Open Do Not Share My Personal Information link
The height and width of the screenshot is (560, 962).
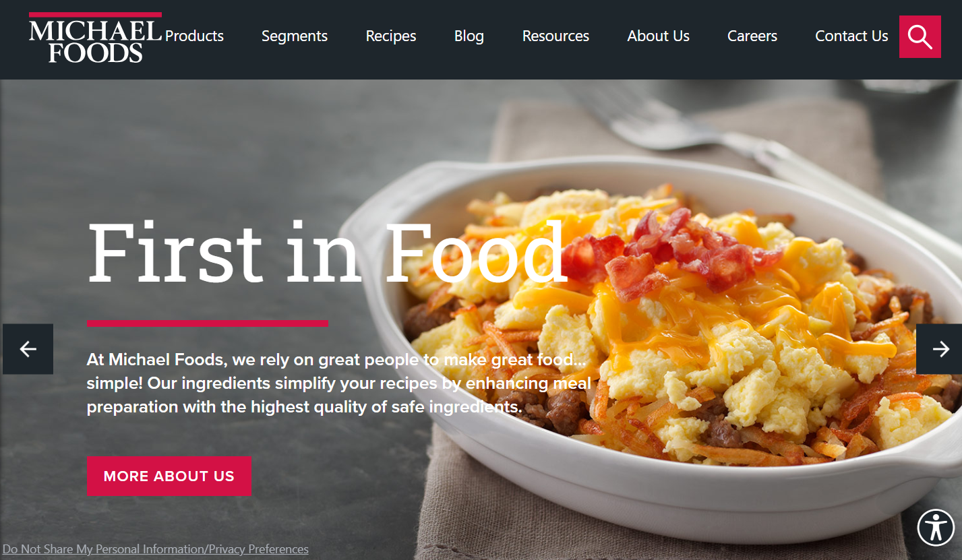click(x=156, y=549)
